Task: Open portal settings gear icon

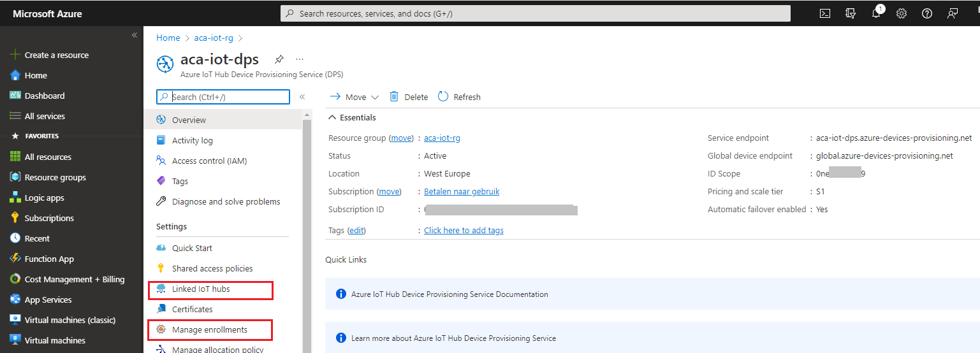Action: (902, 13)
